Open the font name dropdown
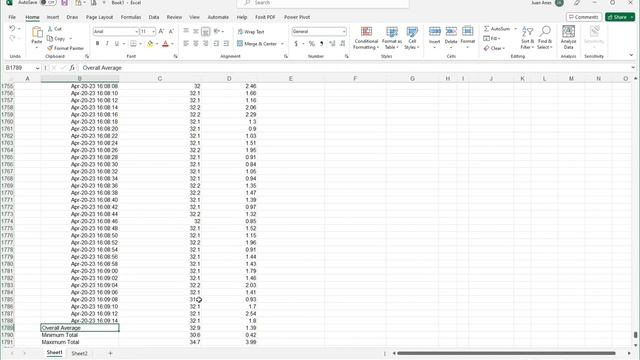The height and width of the screenshot is (360, 640). point(136,31)
